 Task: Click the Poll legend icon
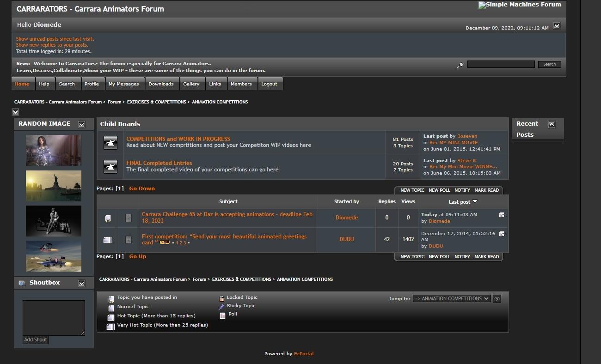coord(222,315)
